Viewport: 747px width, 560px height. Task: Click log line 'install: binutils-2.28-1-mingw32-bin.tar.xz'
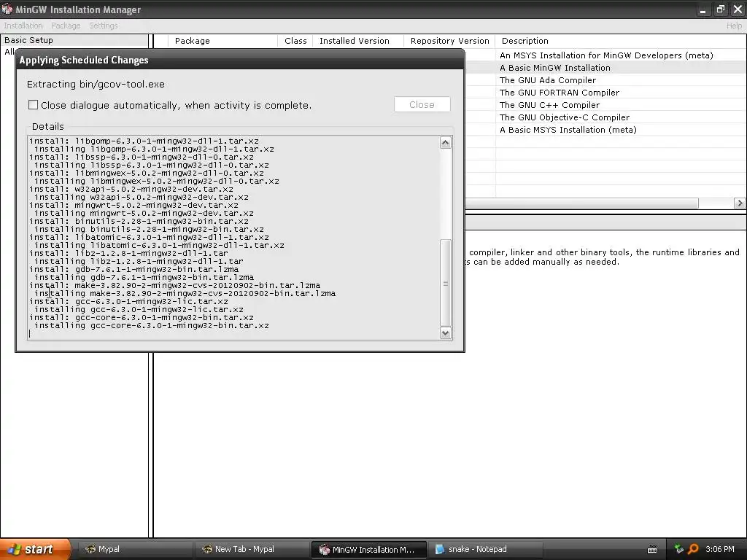click(x=139, y=221)
